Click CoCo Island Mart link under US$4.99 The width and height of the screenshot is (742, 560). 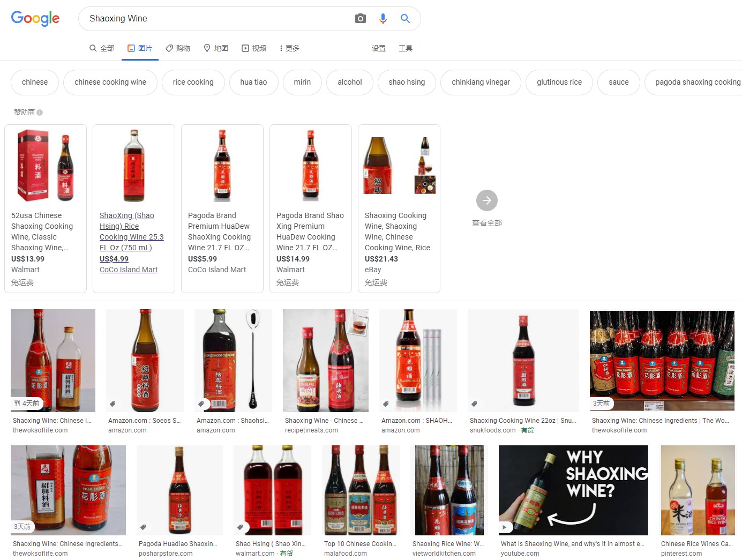click(129, 270)
